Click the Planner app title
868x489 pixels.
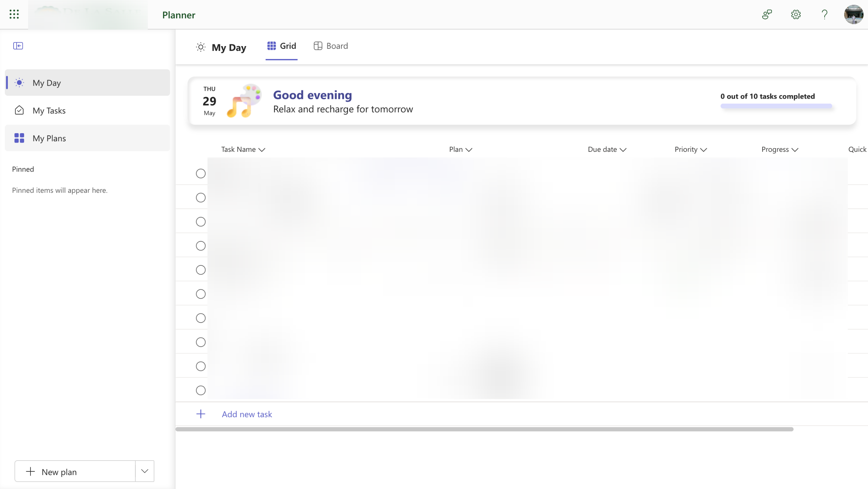click(x=179, y=15)
